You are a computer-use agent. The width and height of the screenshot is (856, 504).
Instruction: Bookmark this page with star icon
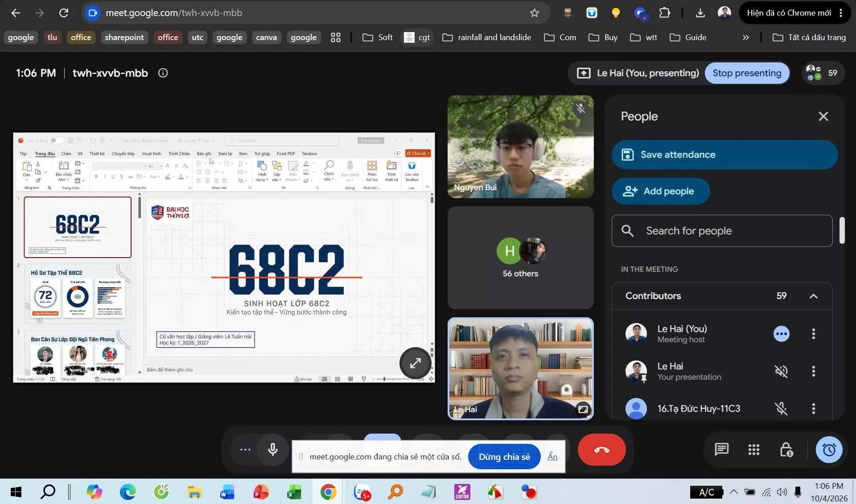click(x=534, y=13)
